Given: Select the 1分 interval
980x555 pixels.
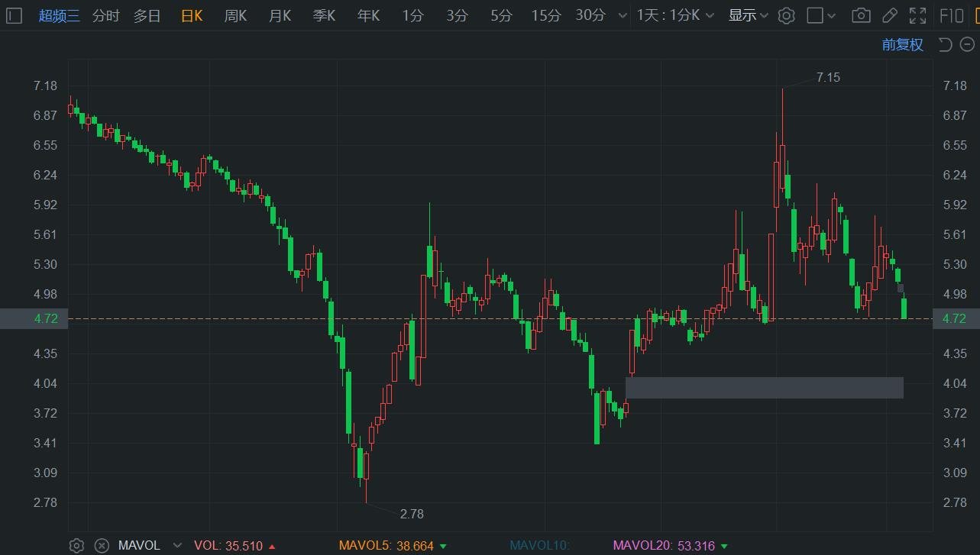Looking at the screenshot, I should point(413,15).
